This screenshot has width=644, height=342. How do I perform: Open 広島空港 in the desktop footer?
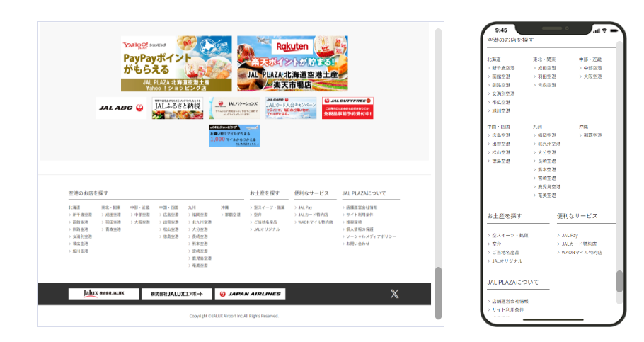tap(171, 215)
